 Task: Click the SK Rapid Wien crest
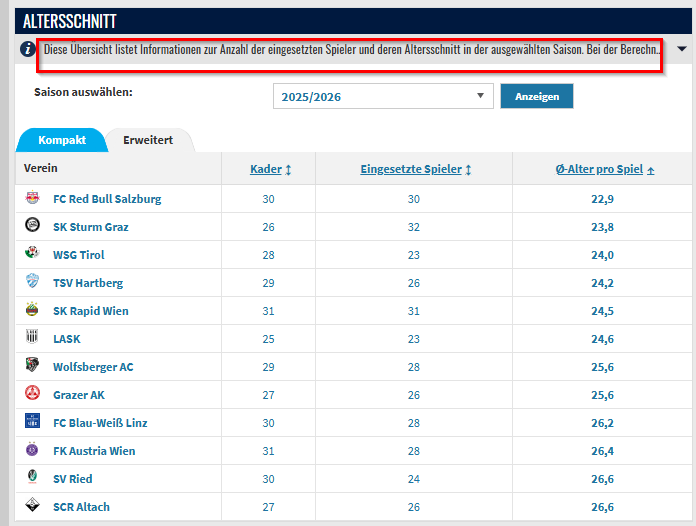(x=32, y=310)
